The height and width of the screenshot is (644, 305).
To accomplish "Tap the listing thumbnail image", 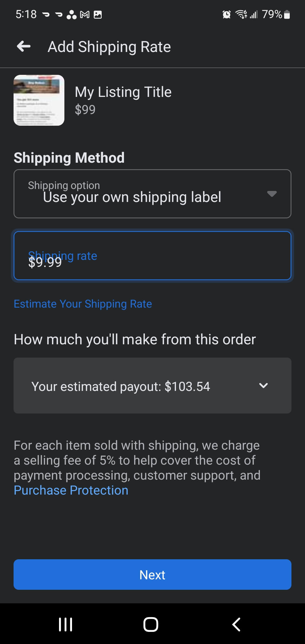I will point(39,100).
